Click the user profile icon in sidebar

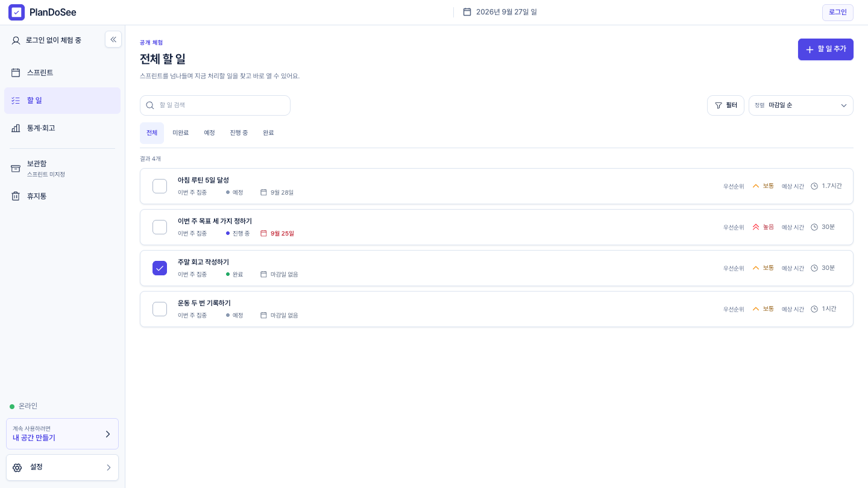tap(16, 40)
